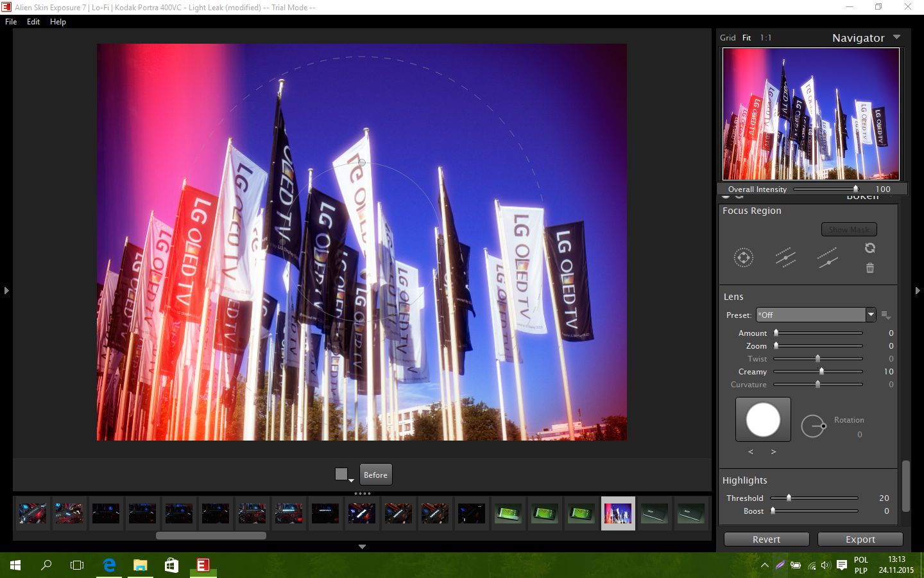Viewport: 924px width, 578px height.
Task: Open the volume control in the tray
Action: pos(825,566)
